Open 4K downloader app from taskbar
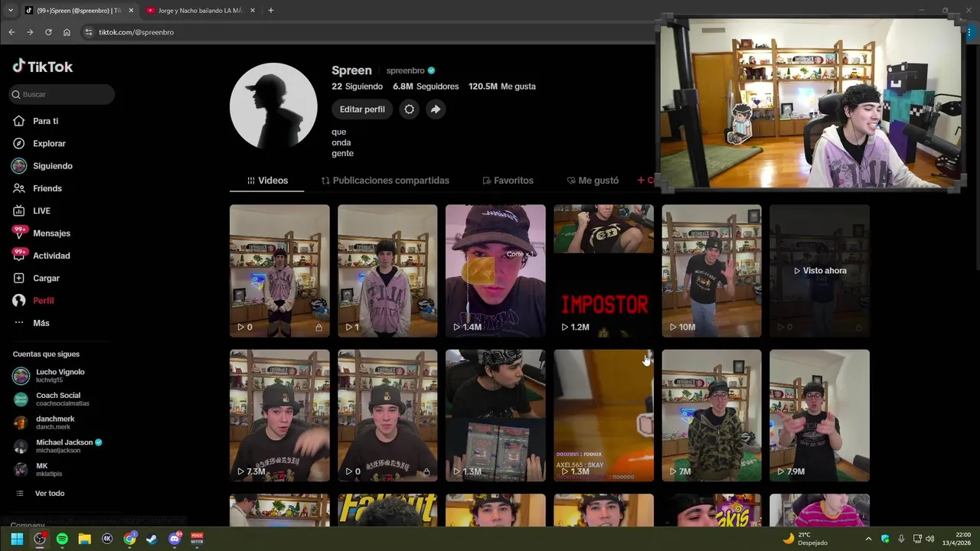The height and width of the screenshot is (551, 980). coord(107,539)
